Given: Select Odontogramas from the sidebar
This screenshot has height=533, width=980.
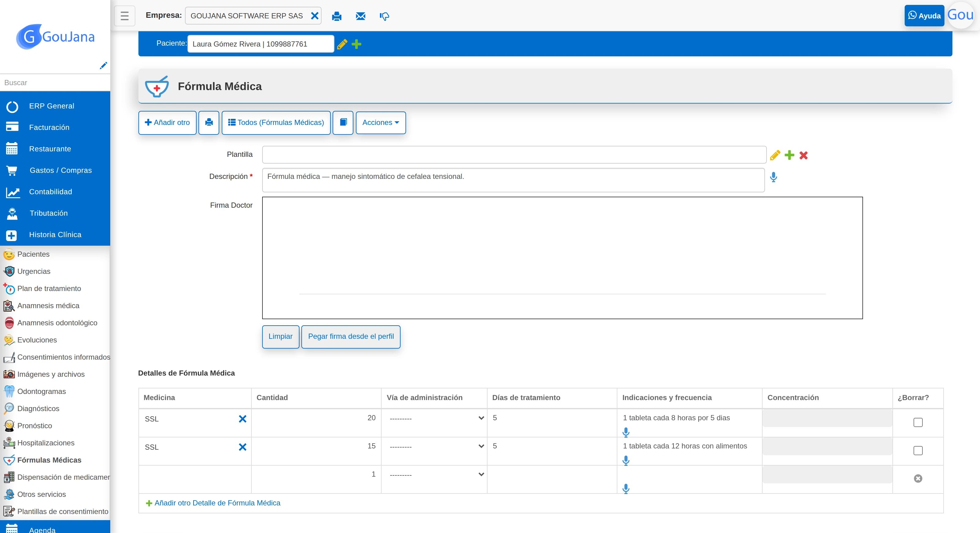Looking at the screenshot, I should click(41, 391).
